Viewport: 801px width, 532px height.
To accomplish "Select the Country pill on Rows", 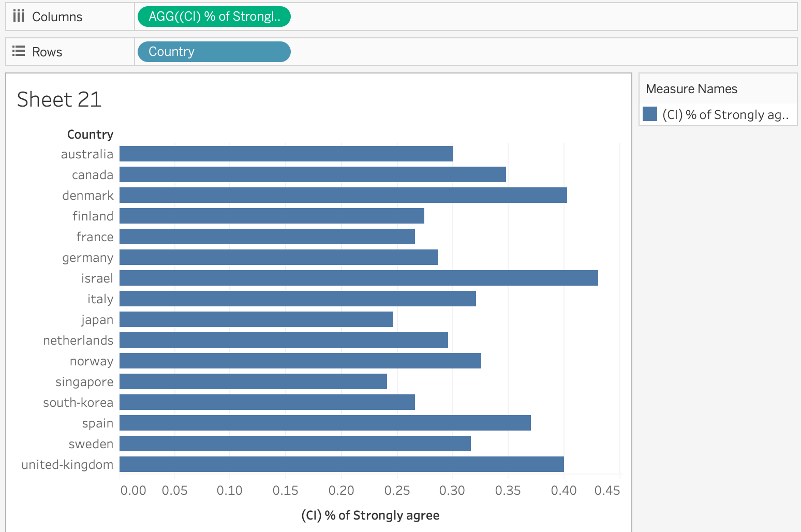I will pos(214,52).
